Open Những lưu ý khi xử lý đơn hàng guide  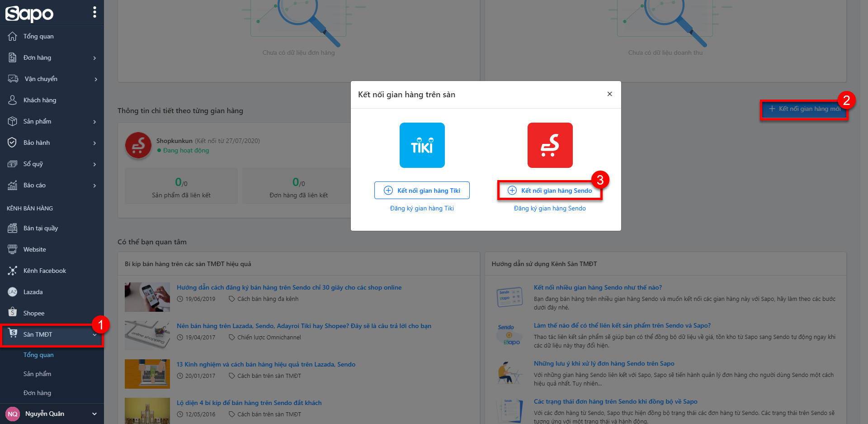(x=604, y=363)
